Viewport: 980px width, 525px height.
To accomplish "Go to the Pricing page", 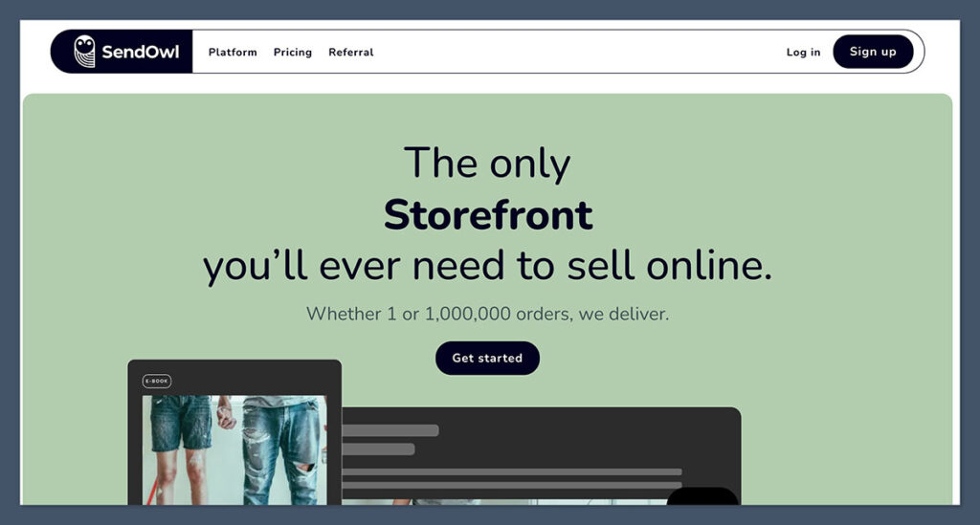I will pos(293,53).
